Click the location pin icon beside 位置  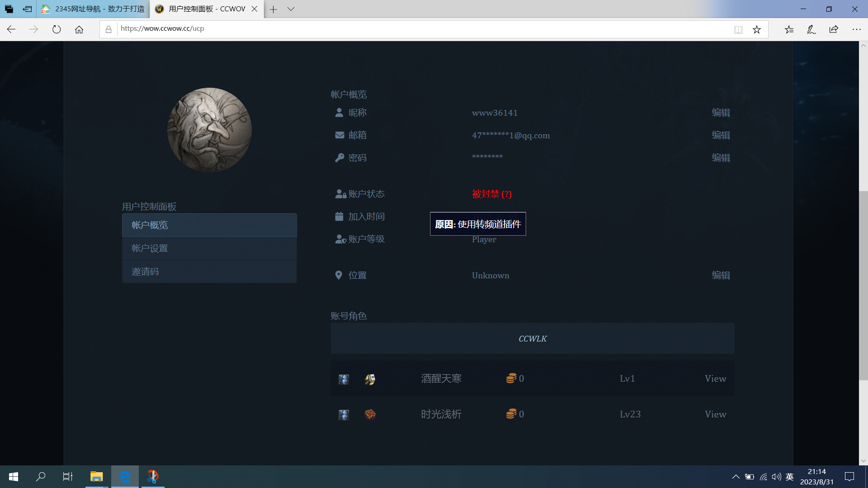point(339,275)
